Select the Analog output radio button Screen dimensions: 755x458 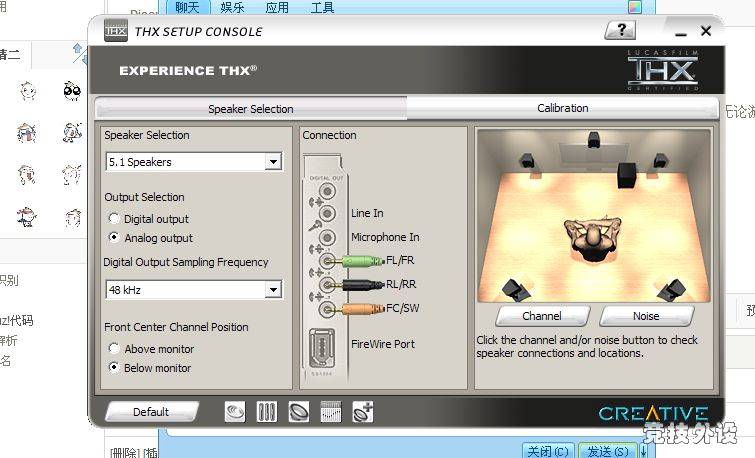[x=115, y=238]
